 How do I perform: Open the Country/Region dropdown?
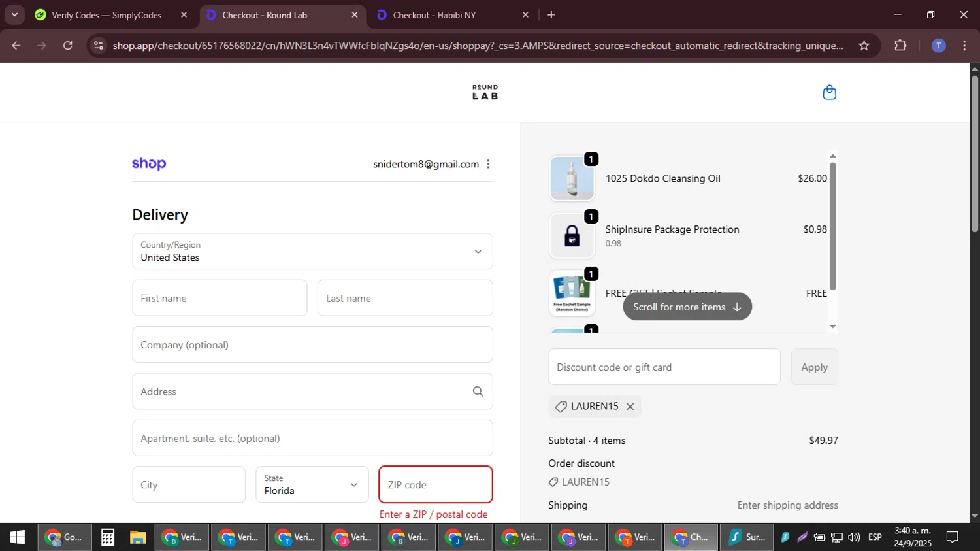click(x=312, y=252)
